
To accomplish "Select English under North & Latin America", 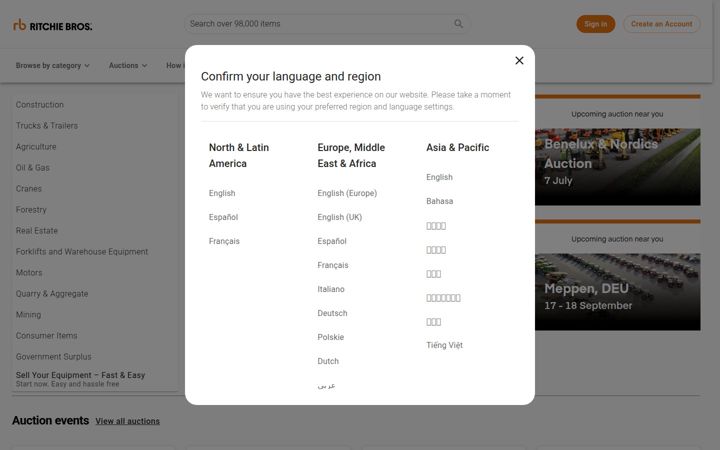I will point(222,193).
